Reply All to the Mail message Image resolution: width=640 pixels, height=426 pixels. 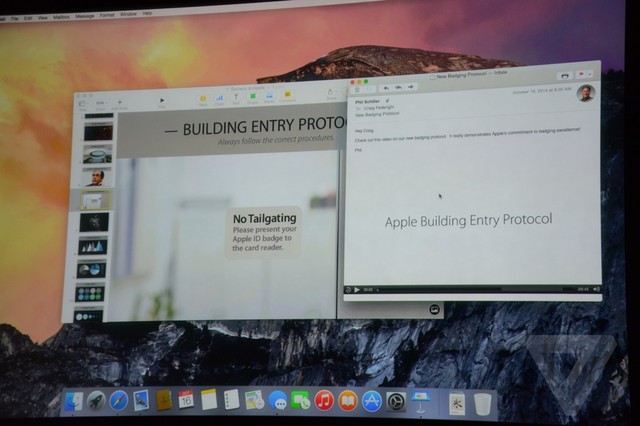pyautogui.click(x=399, y=87)
